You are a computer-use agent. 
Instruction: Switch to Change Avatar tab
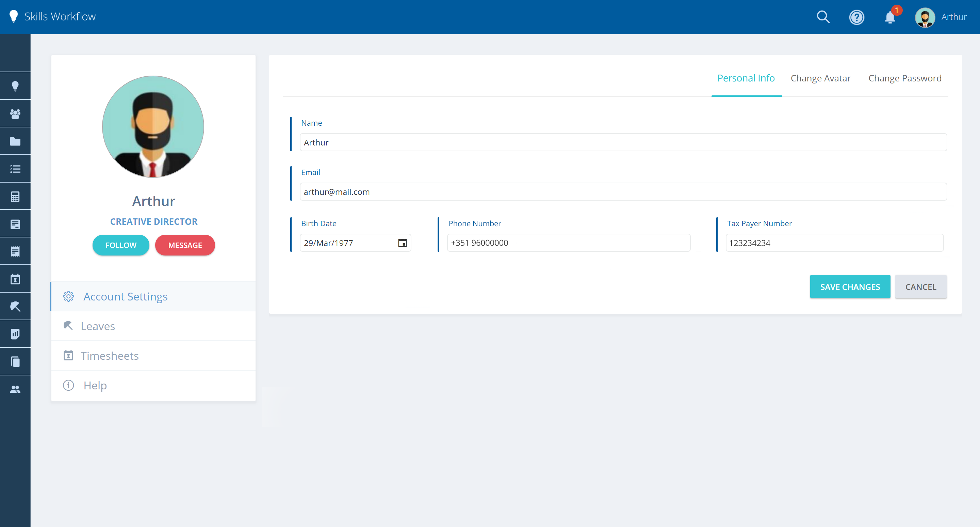820,78
